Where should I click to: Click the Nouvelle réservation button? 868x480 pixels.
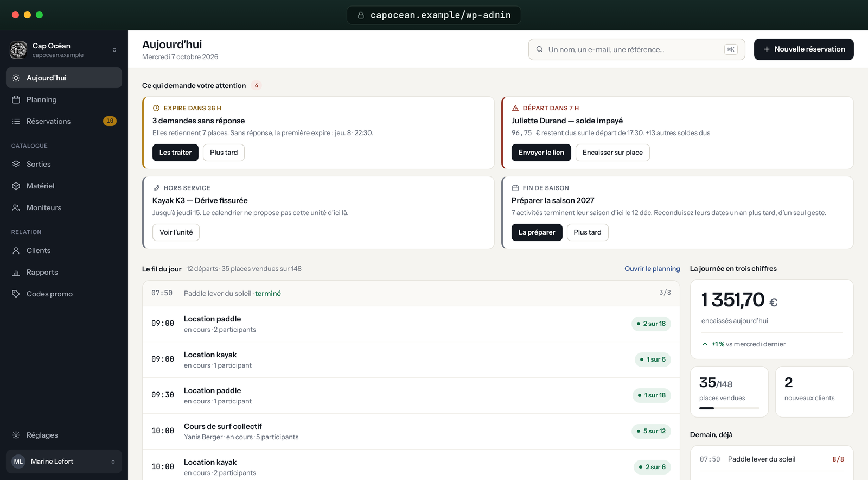(803, 49)
